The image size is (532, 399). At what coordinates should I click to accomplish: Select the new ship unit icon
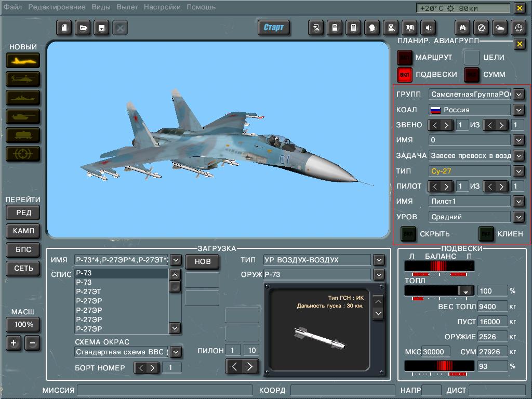(23, 98)
